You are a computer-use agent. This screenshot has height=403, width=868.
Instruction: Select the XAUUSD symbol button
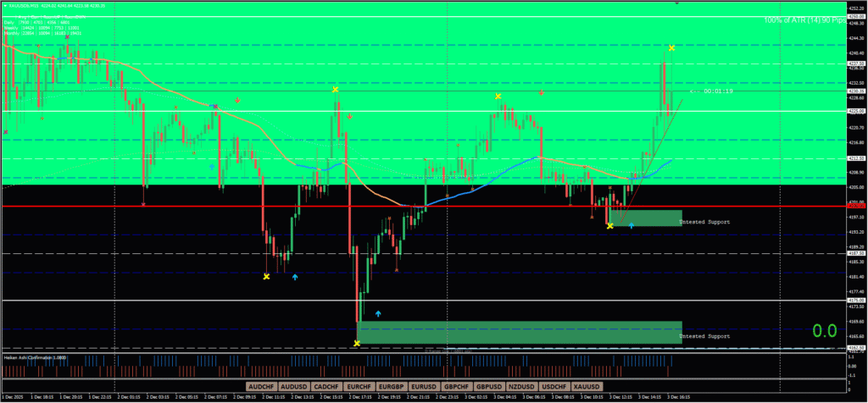587,386
